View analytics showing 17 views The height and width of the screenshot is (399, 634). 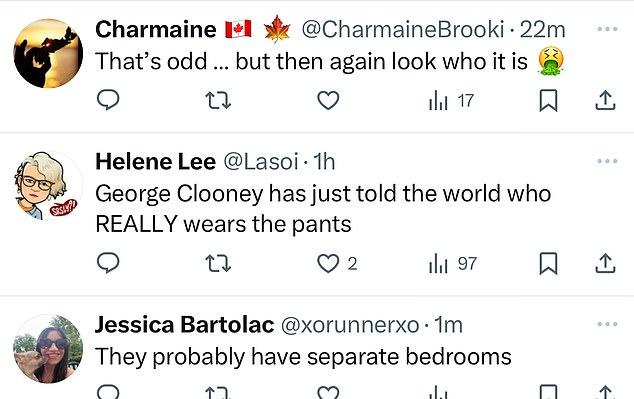pos(451,101)
